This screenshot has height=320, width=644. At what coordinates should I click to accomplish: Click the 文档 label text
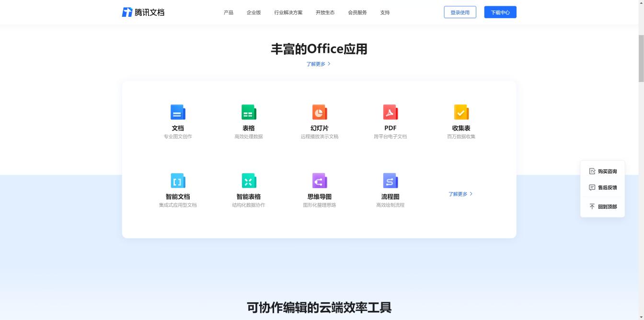[x=178, y=128]
